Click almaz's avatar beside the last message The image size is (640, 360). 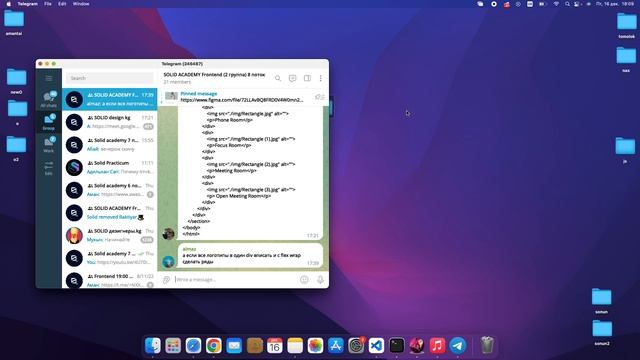tap(168, 262)
